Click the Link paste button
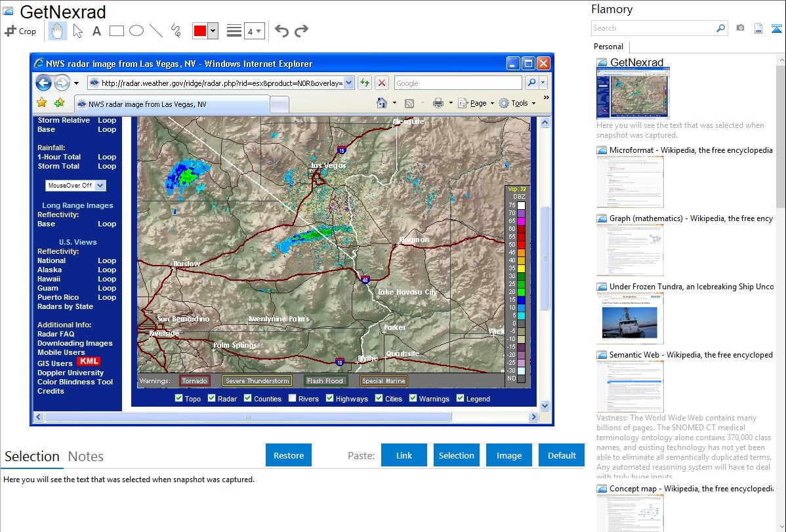The width and height of the screenshot is (786, 532). pos(404,455)
